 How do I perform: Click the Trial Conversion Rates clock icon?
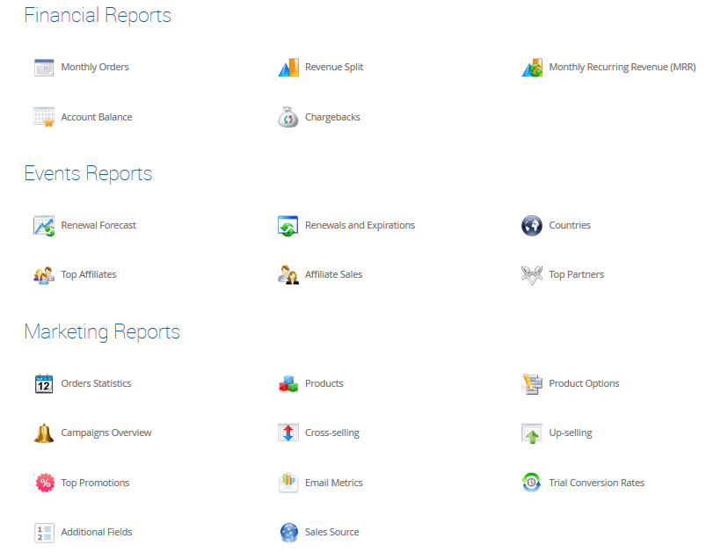532,483
